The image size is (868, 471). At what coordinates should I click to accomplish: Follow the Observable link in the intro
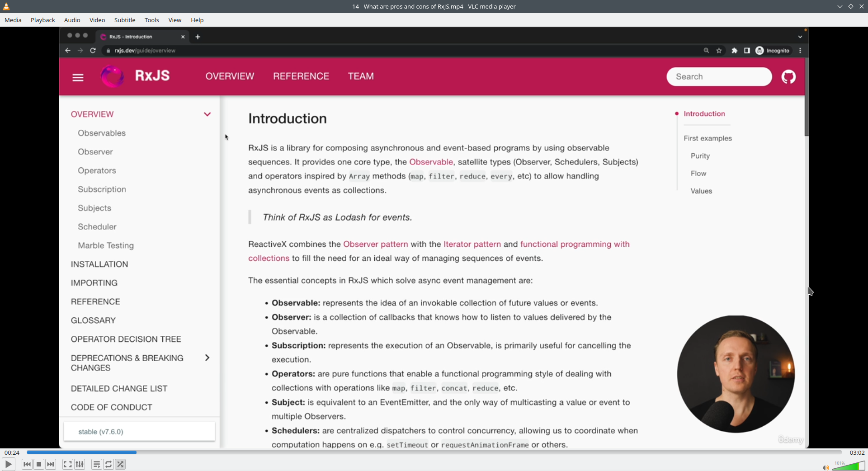pos(431,162)
